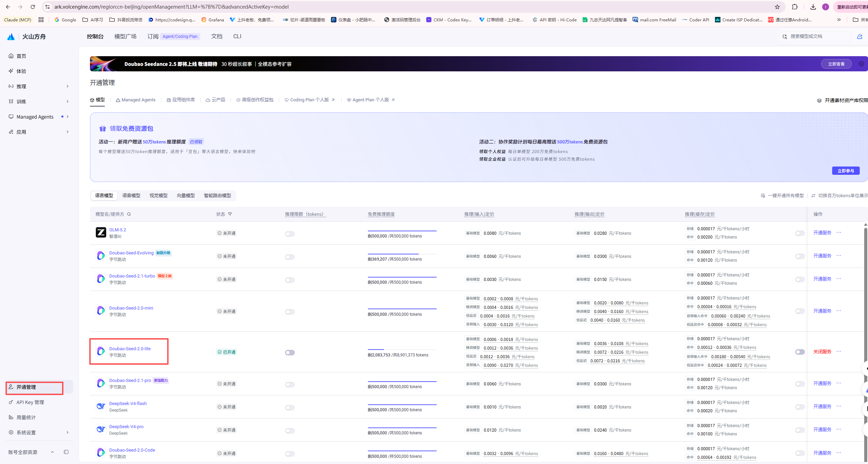868x464 pixels.
Task: Reload the page with the refresh icon
Action: tap(33, 7)
